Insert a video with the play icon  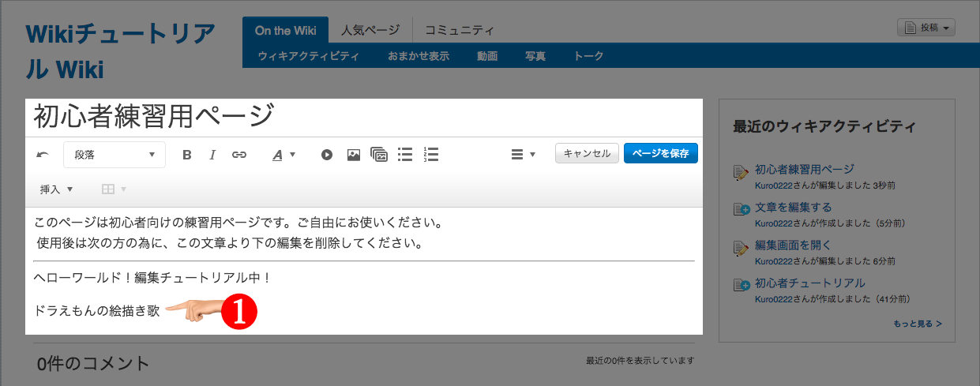327,155
